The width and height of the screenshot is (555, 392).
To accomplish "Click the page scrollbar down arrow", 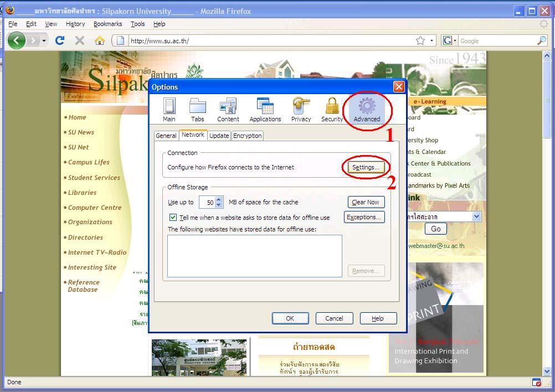I will (547, 371).
